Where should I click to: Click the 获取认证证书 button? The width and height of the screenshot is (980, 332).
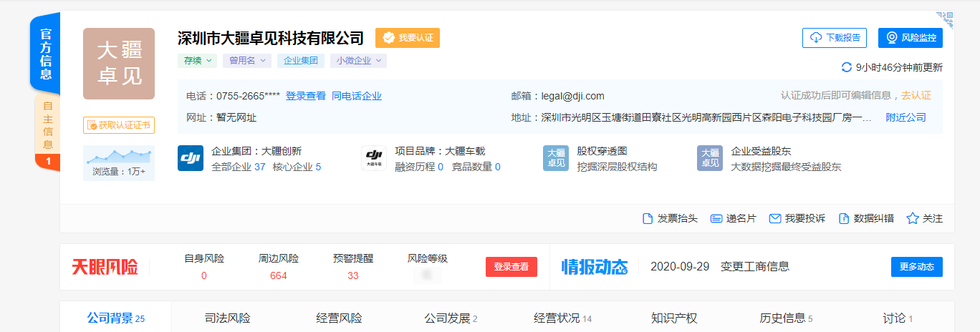[119, 125]
